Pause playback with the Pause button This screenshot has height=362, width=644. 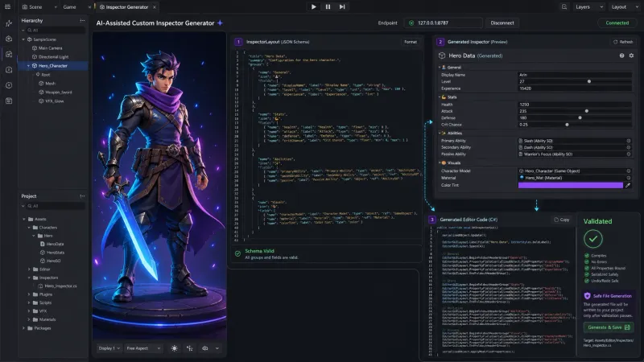(328, 7)
